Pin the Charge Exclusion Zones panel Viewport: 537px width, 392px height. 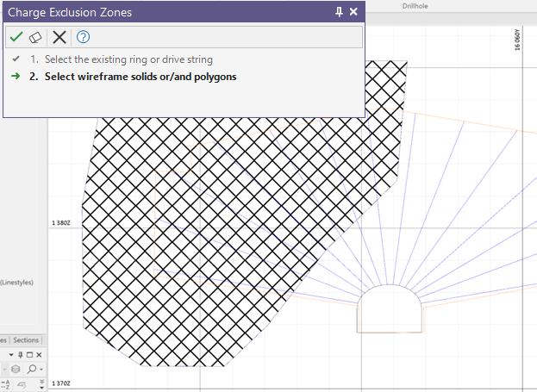coord(339,12)
